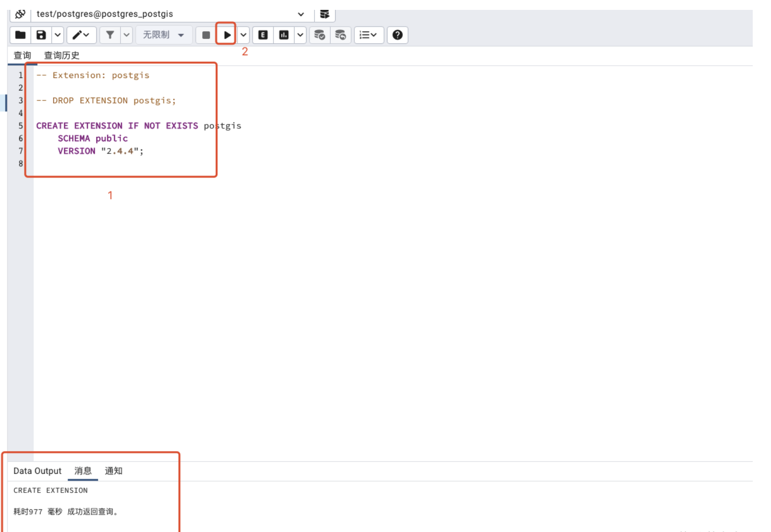Click the new query tool icon

click(x=325, y=14)
